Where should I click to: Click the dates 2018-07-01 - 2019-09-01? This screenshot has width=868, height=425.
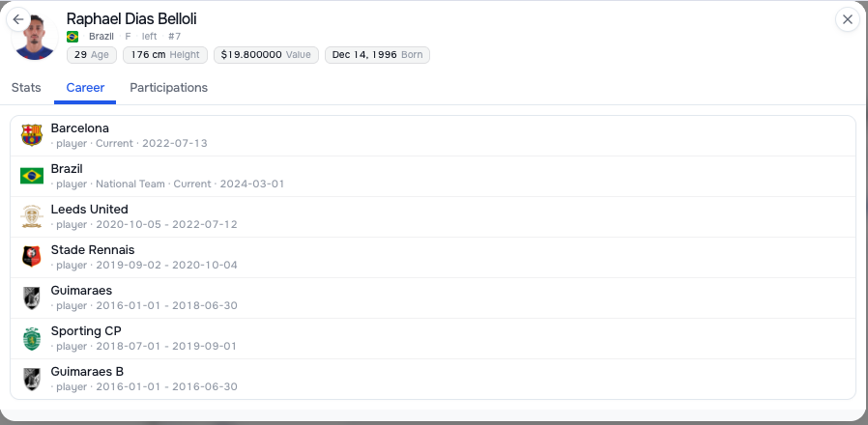[x=166, y=347]
